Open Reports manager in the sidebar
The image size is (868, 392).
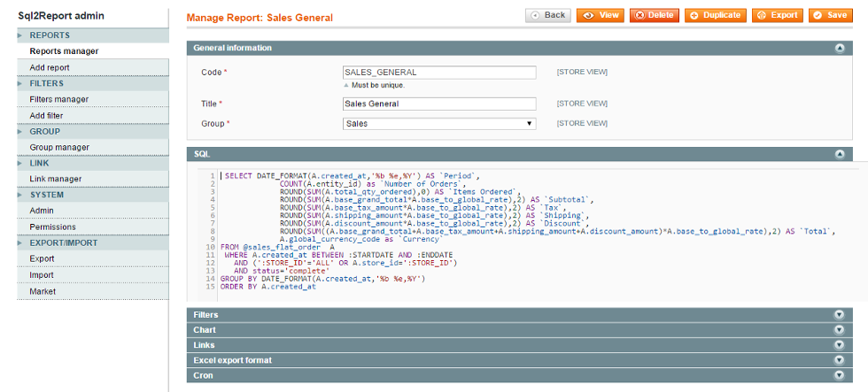click(64, 51)
